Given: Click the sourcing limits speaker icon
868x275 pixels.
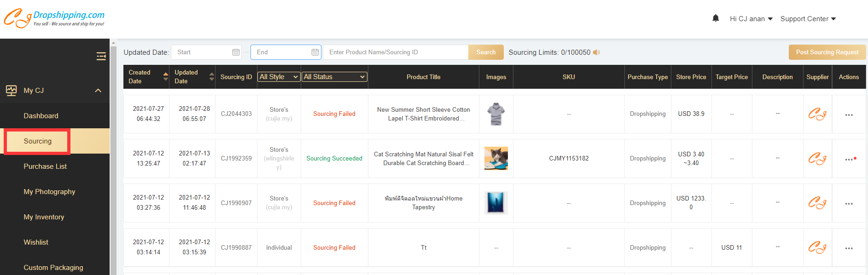Looking at the screenshot, I should [x=596, y=52].
